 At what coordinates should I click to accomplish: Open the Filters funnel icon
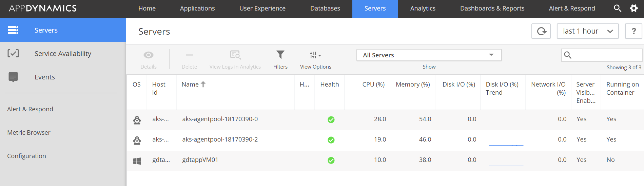click(x=280, y=55)
